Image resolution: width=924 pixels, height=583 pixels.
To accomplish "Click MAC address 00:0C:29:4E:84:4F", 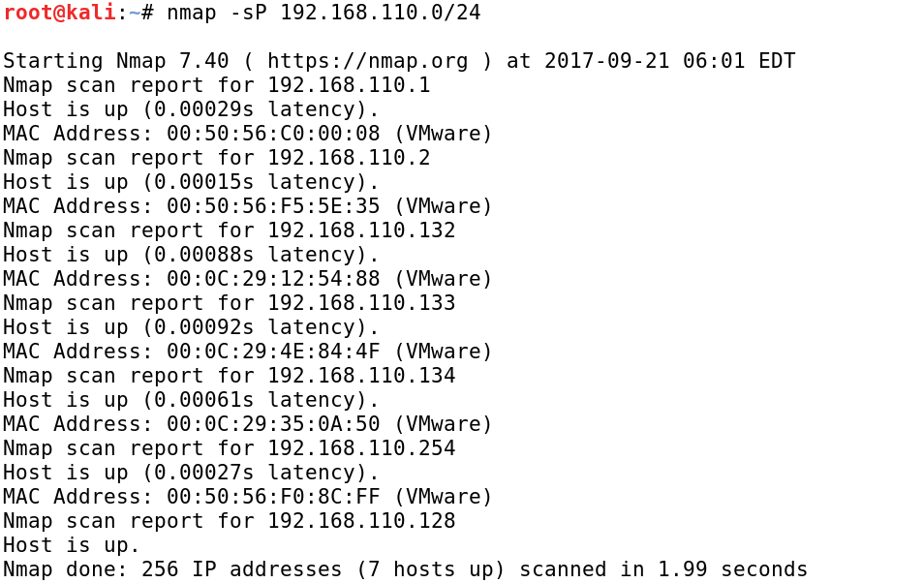I will (273, 352).
